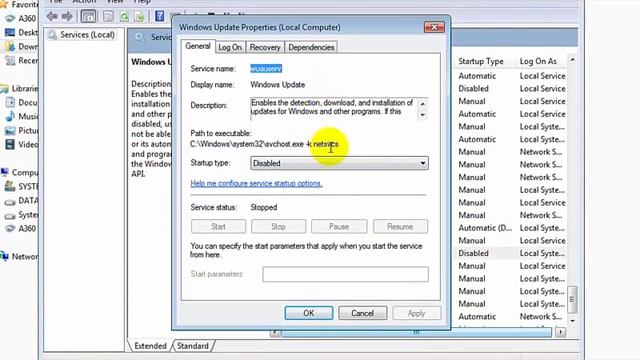Viewport: 640px width, 360px height.
Task: Confirm dialog with the OK button
Action: click(309, 313)
